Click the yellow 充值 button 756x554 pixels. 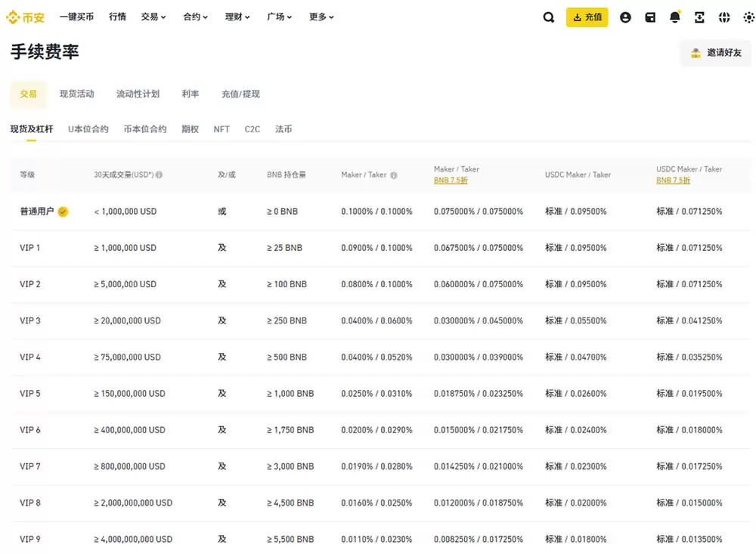[587, 17]
